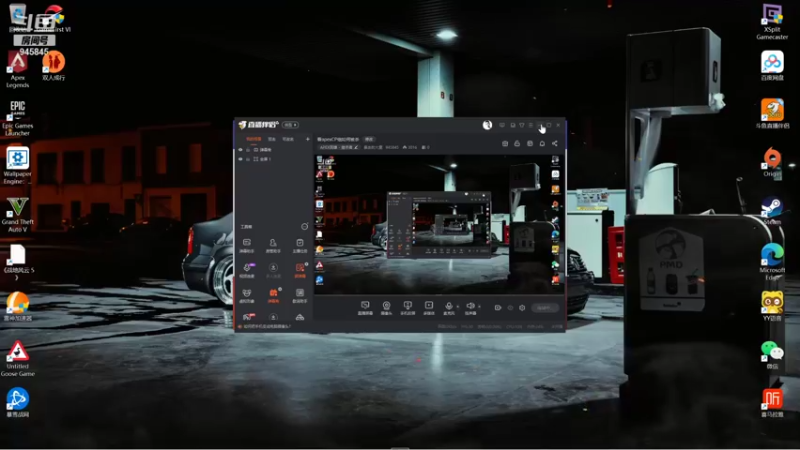800x450 pixels.
Task: Select the Origin desktop shortcut
Action: click(x=772, y=162)
